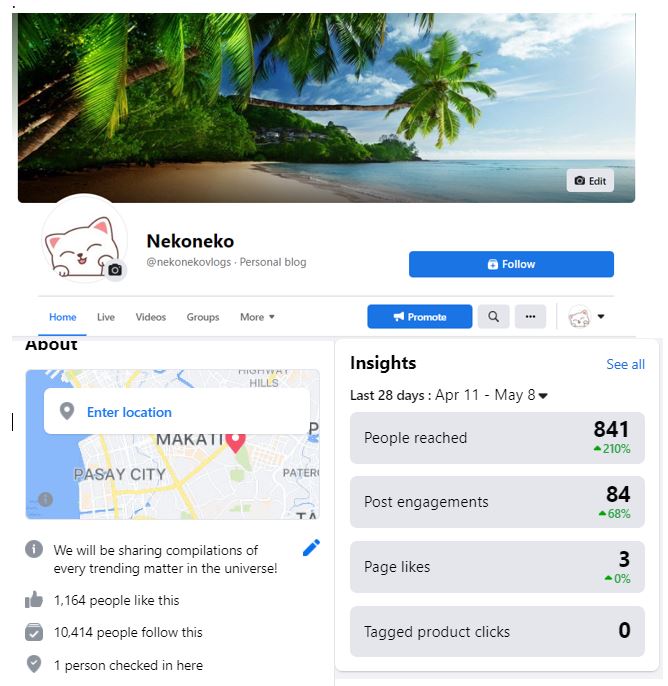Click the pencil icon to edit description

(x=311, y=548)
